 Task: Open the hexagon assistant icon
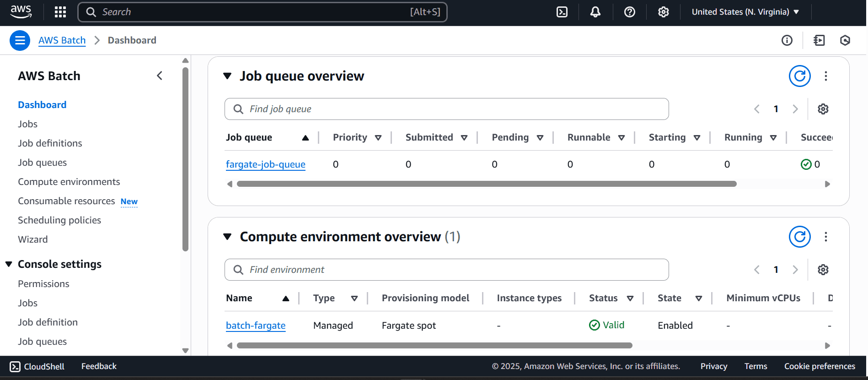(x=845, y=40)
